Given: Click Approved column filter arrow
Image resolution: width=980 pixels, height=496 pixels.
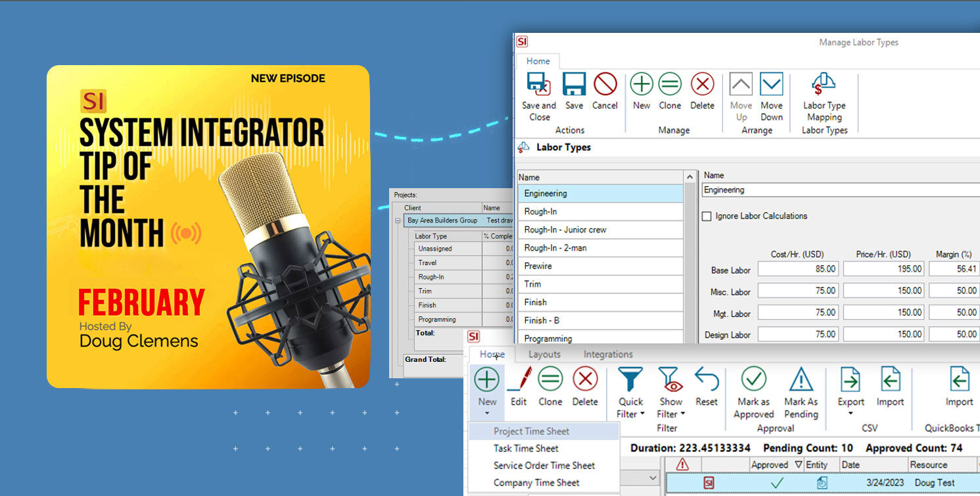Looking at the screenshot, I should (798, 464).
